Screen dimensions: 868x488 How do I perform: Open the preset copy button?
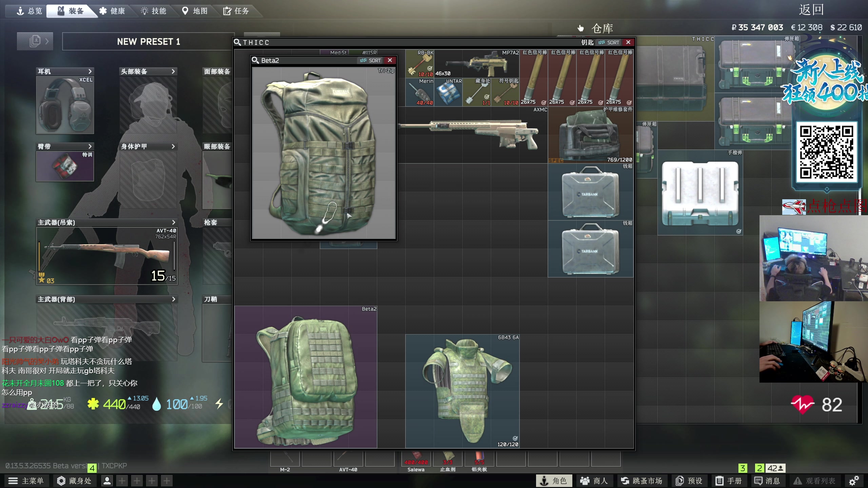[x=35, y=41]
